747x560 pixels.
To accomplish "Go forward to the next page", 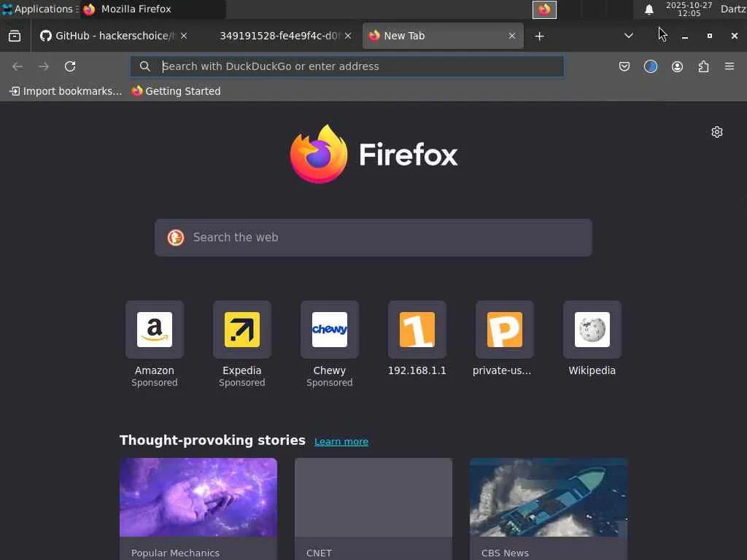I will [44, 66].
